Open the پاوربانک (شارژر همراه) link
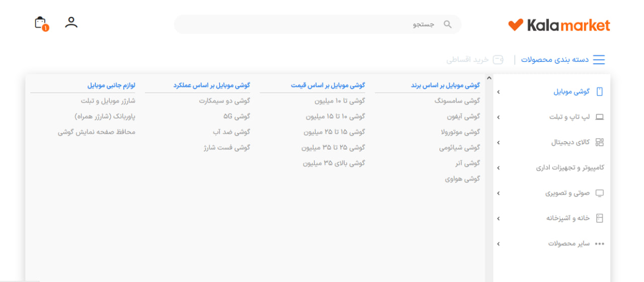The height and width of the screenshot is (282, 644). pos(105,116)
